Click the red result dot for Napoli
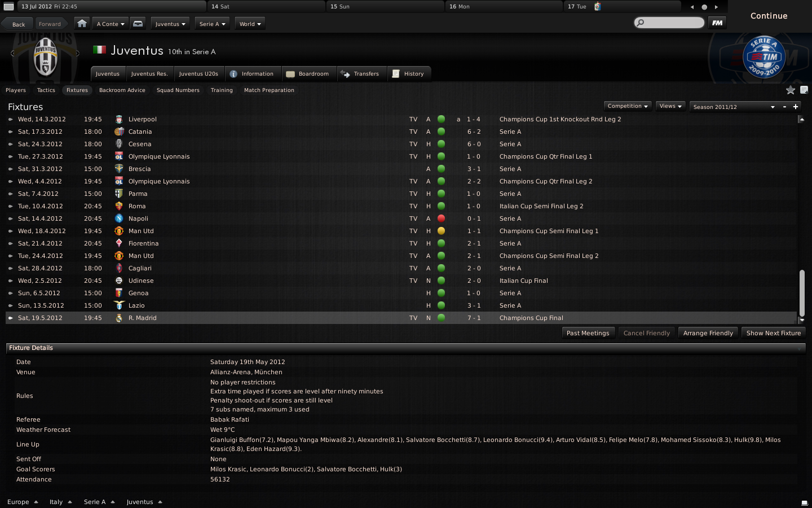This screenshot has width=812, height=508. 441,218
